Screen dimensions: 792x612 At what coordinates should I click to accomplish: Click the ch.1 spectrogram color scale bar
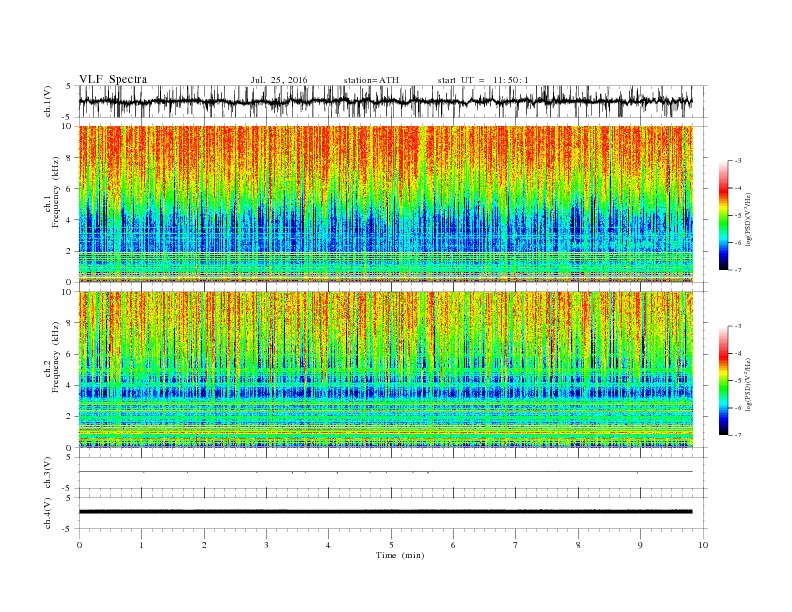(x=724, y=215)
